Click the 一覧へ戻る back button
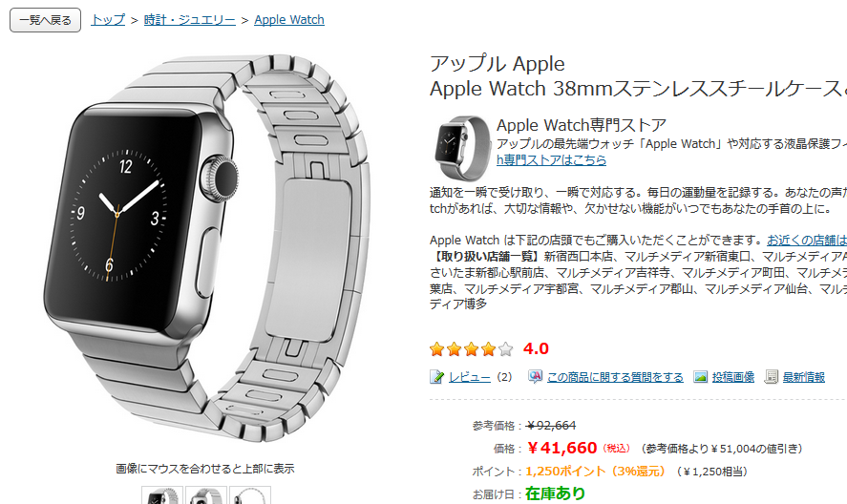This screenshot has width=847, height=504. [x=46, y=20]
